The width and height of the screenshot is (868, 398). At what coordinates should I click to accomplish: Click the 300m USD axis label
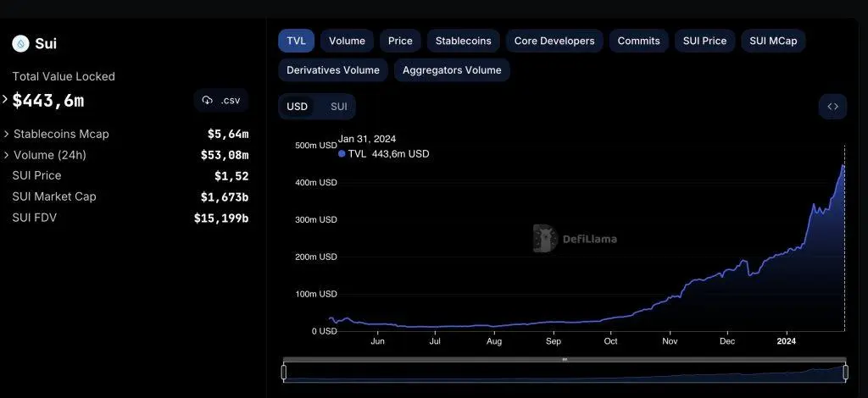click(315, 219)
